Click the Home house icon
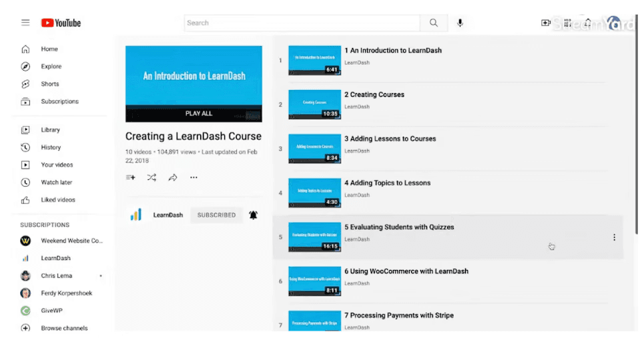Viewport: 644px width, 344px height. [x=25, y=49]
